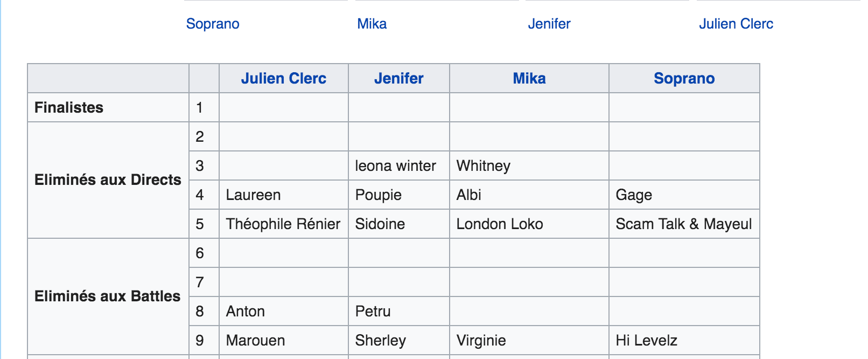Select the Mika table column header link

pos(529,79)
